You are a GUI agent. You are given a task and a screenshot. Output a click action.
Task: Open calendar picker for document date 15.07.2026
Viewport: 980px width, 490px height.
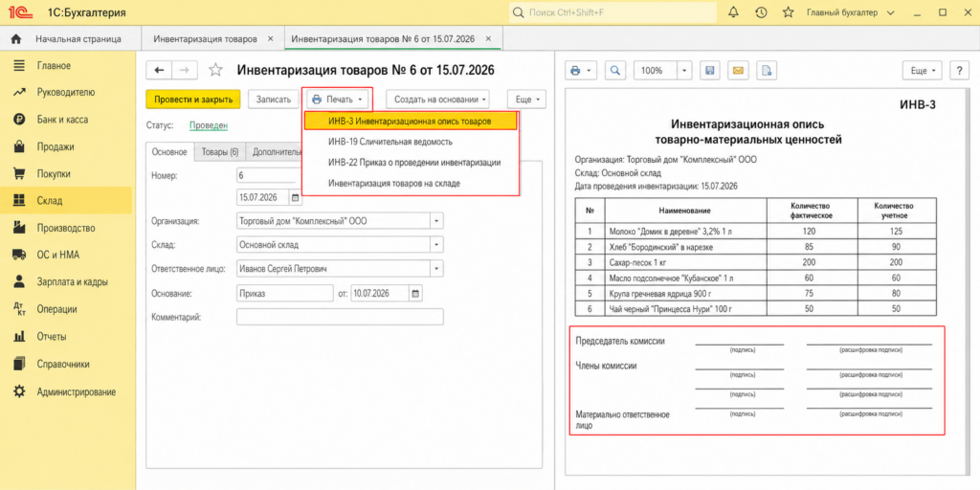point(295,198)
